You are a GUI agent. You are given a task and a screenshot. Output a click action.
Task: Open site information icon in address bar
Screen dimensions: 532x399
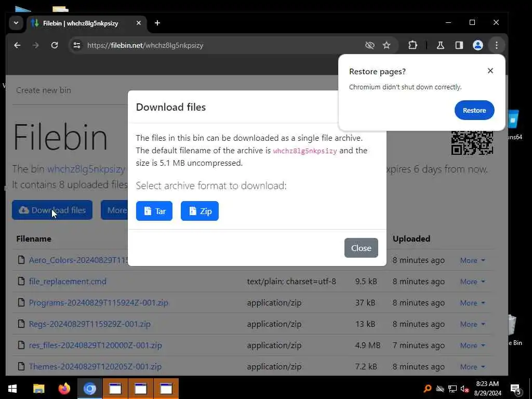[x=77, y=45]
